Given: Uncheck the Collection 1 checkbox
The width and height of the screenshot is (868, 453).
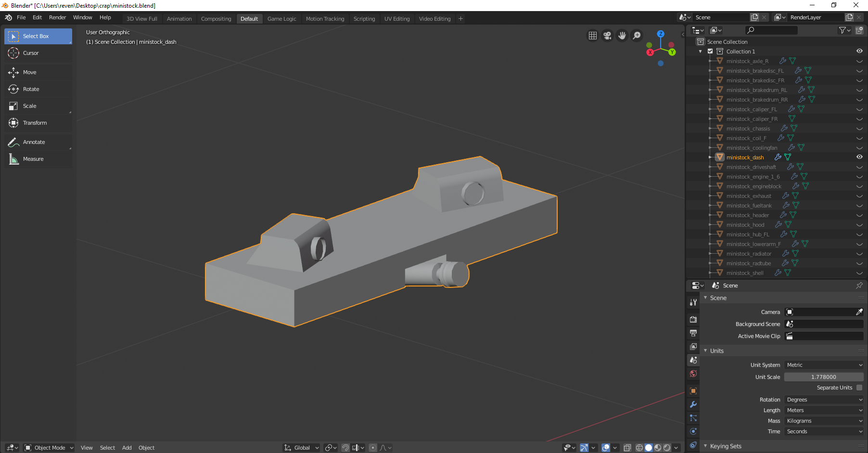Looking at the screenshot, I should (x=710, y=52).
